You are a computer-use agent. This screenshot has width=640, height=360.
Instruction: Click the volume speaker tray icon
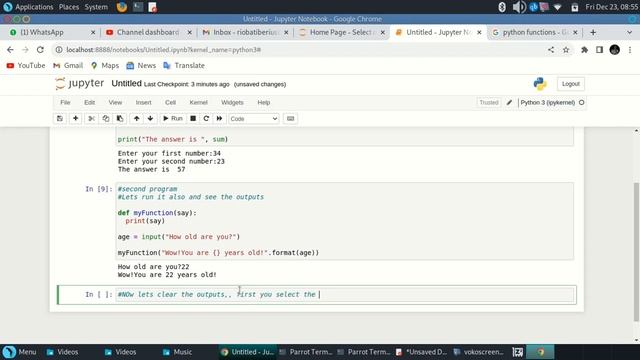click(x=519, y=7)
